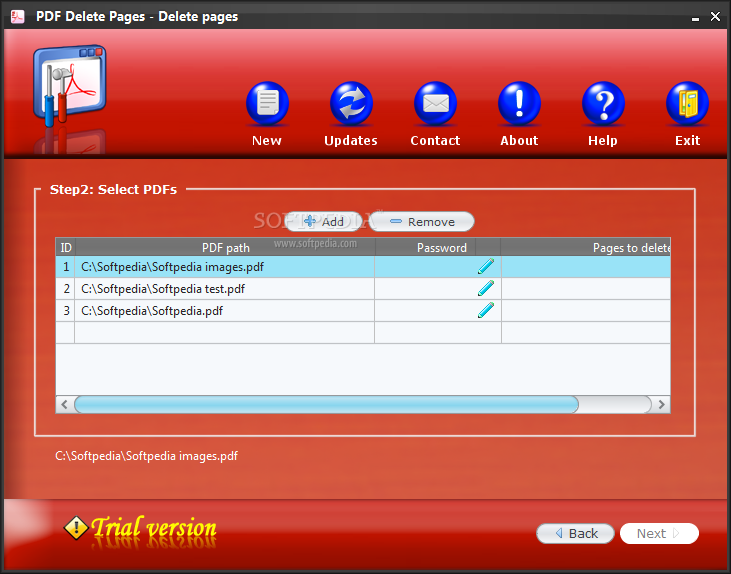Select row C:\Softpedia\Softpedia.pdf

coord(363,311)
